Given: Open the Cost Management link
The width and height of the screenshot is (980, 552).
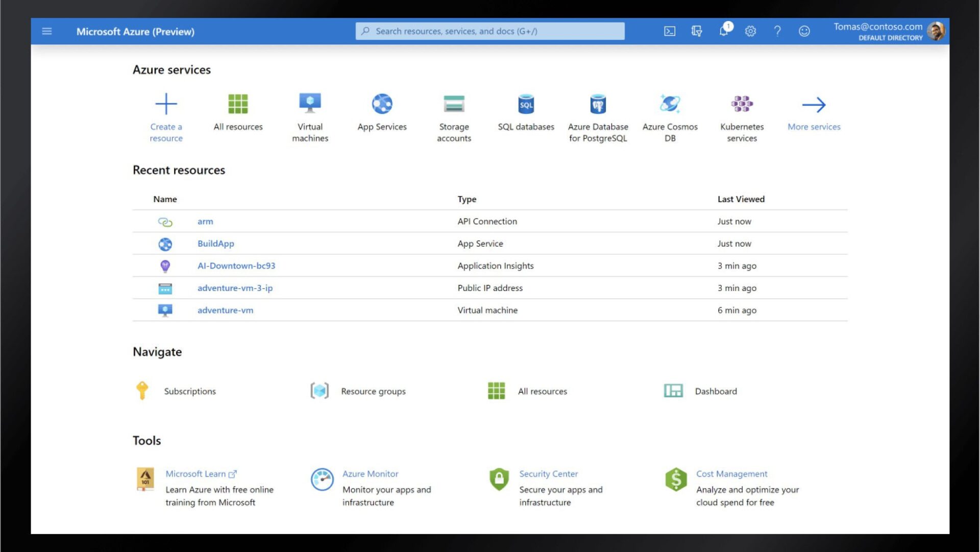Looking at the screenshot, I should tap(731, 474).
